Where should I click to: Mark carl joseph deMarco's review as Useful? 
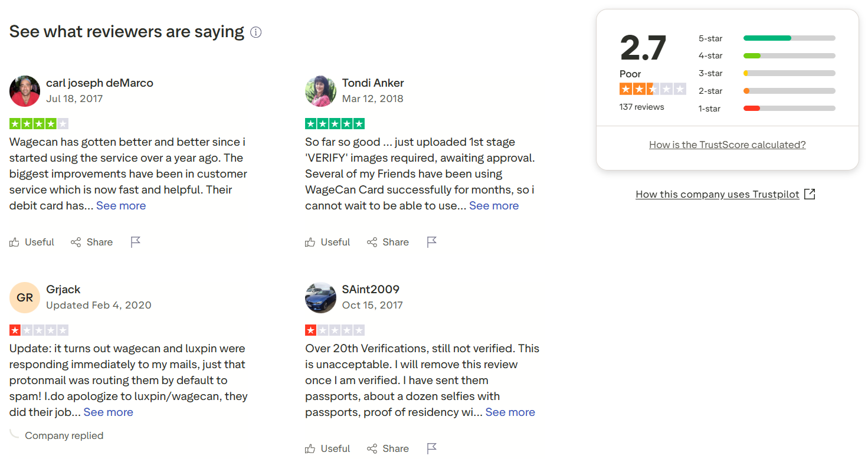point(32,242)
